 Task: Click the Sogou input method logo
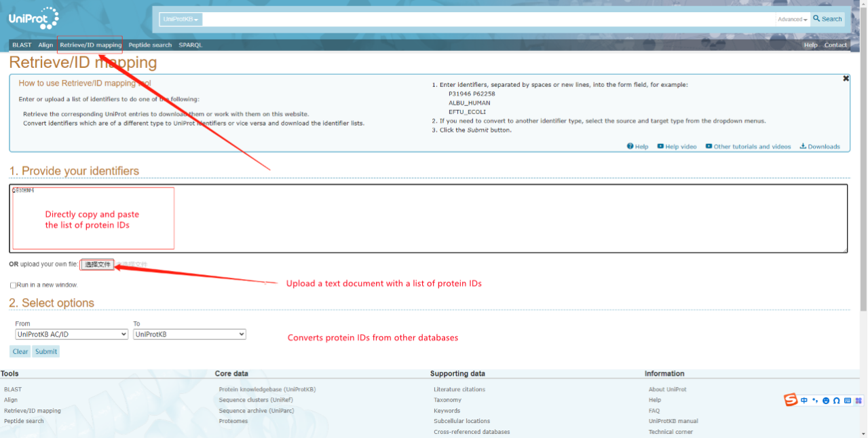[791, 400]
